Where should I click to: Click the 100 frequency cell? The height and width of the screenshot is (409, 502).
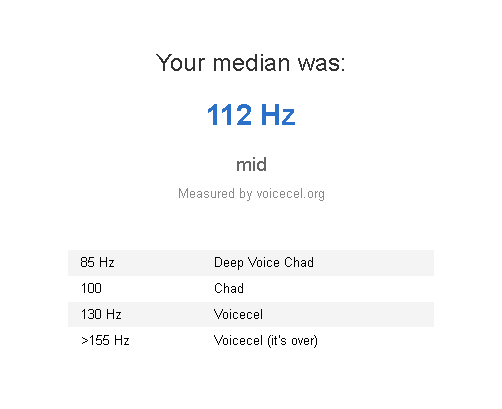[x=91, y=288]
